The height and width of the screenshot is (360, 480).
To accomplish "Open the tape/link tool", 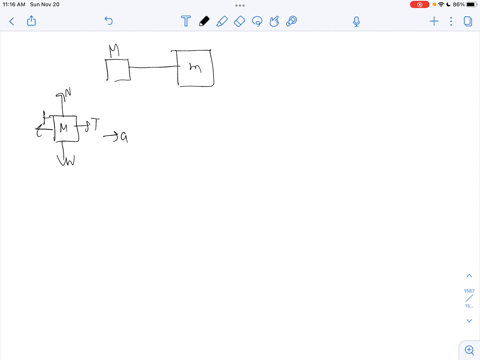I will click(291, 21).
